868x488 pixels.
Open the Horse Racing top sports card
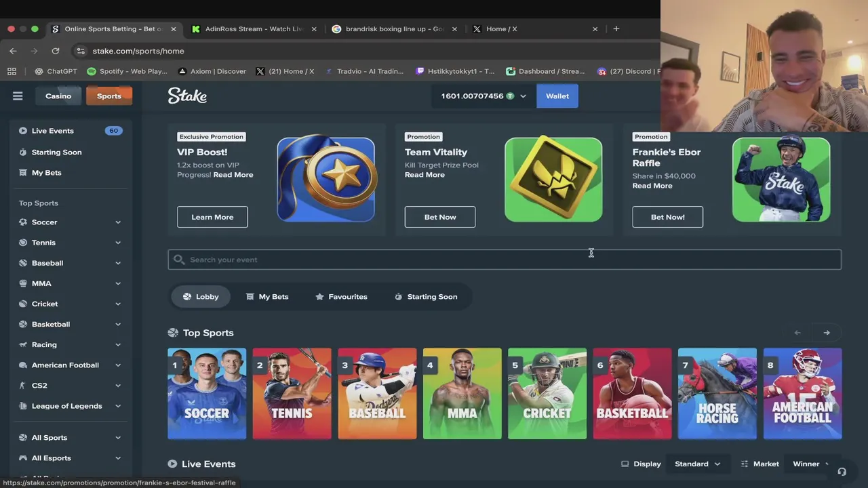(x=717, y=394)
